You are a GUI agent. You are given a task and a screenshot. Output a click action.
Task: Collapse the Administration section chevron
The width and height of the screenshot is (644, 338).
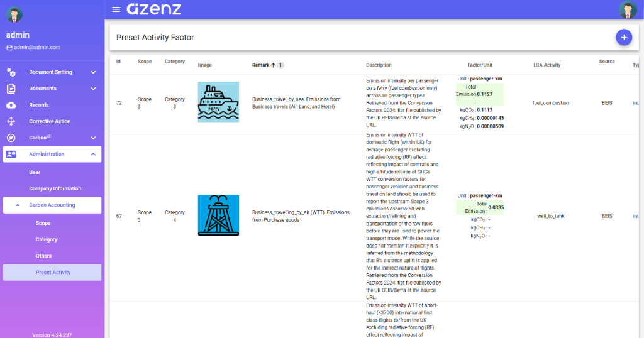click(93, 154)
